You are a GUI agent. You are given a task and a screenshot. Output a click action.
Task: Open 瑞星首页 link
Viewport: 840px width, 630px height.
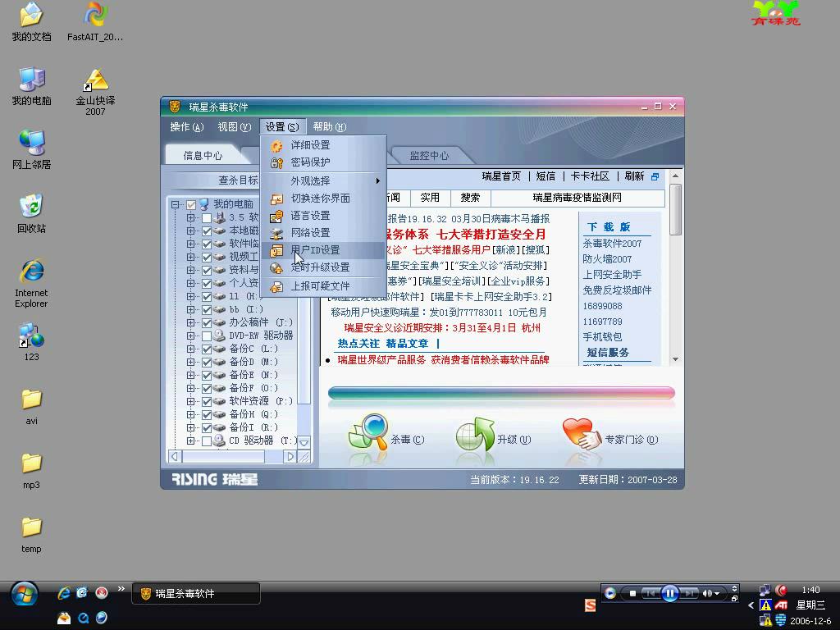pos(501,176)
